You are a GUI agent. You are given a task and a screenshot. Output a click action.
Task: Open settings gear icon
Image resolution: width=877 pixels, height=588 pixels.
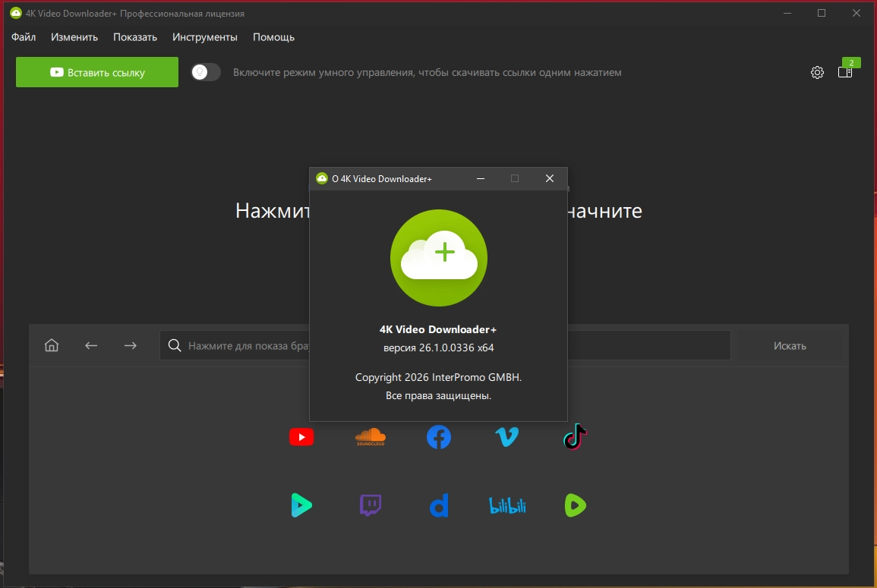817,72
